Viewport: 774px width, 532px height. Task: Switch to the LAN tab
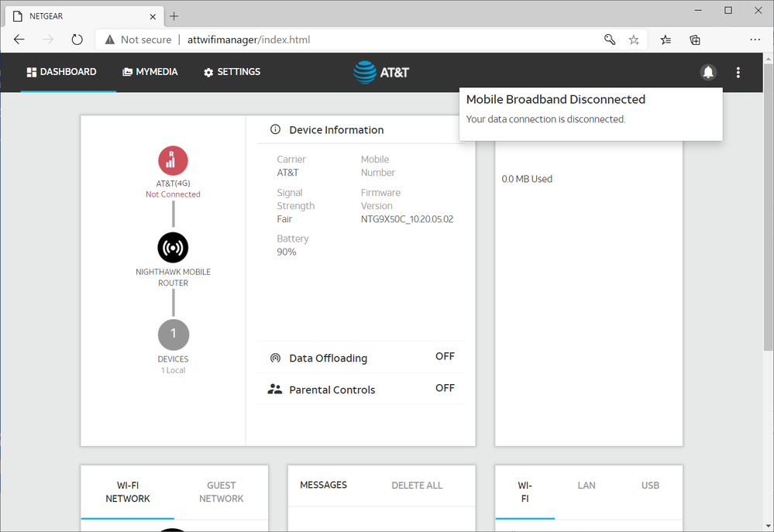[587, 486]
